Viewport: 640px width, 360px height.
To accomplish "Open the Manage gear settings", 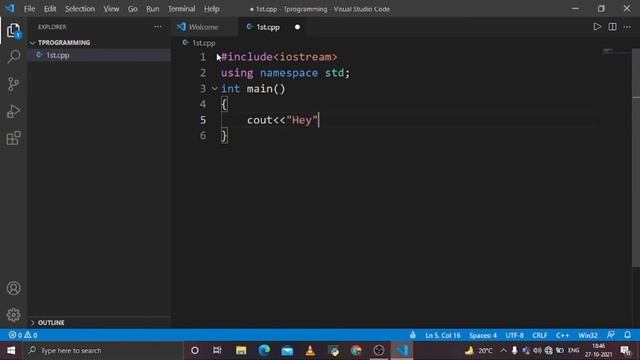I will pos(13,315).
